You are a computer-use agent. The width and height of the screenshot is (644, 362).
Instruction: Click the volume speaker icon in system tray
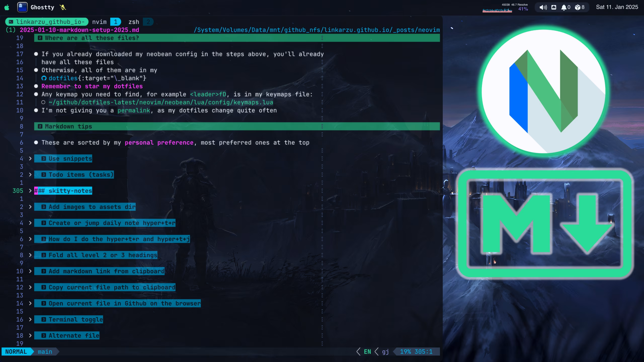tap(543, 7)
